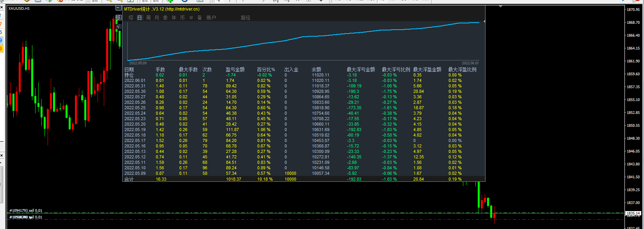Open the 月 monthly statistics tab

(x=157, y=18)
